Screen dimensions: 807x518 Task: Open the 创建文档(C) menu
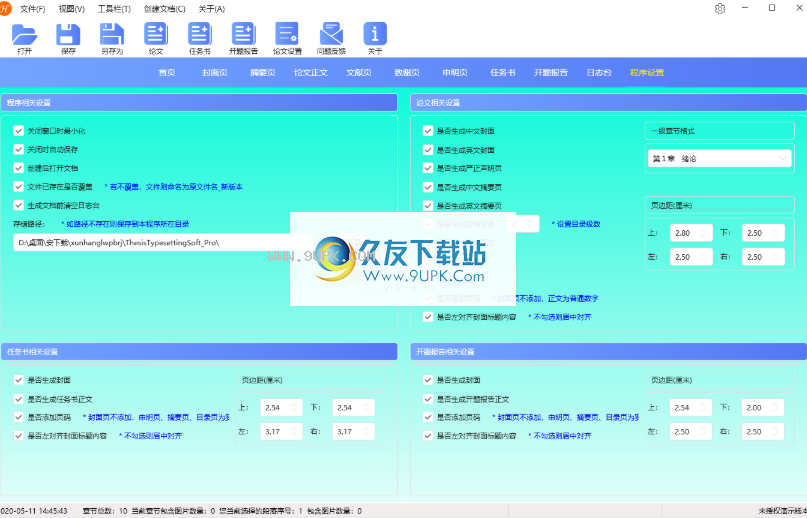click(165, 9)
